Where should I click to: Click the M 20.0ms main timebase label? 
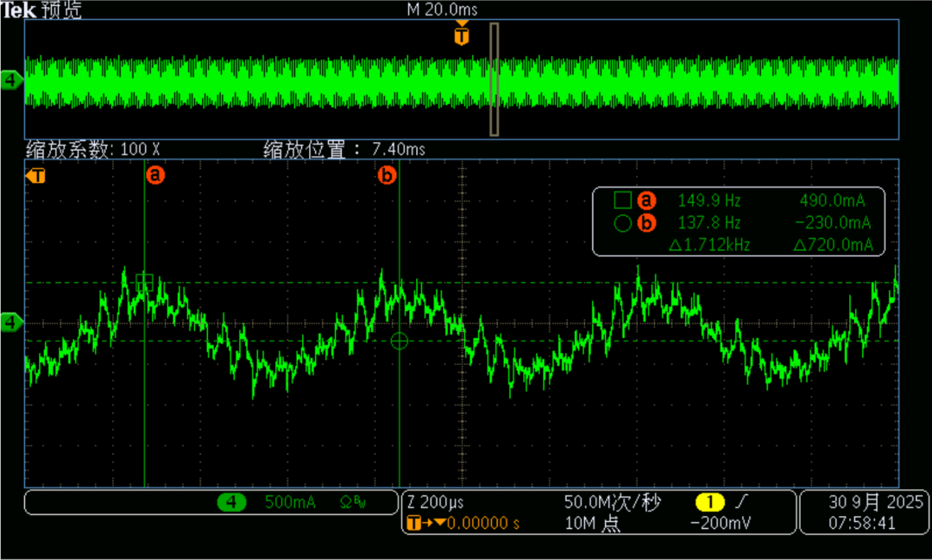[441, 9]
